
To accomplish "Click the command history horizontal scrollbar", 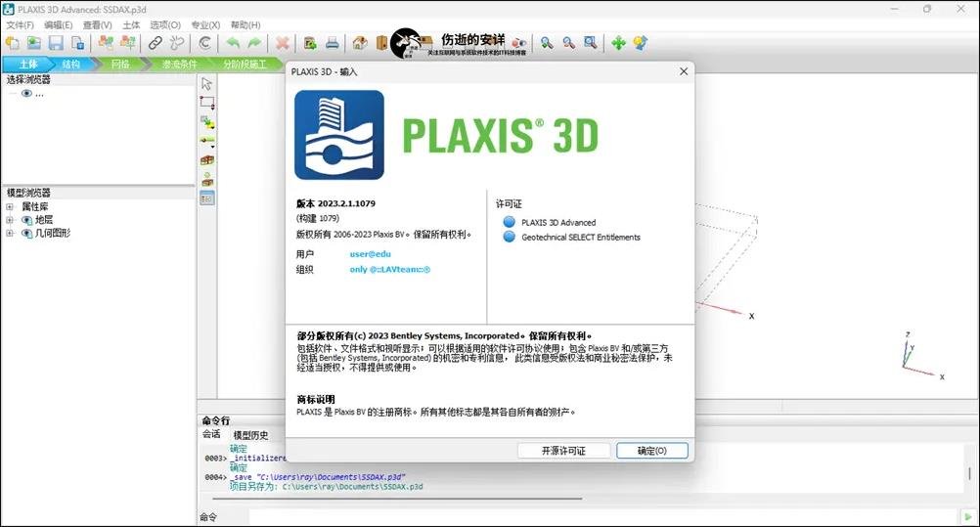I will [397, 499].
